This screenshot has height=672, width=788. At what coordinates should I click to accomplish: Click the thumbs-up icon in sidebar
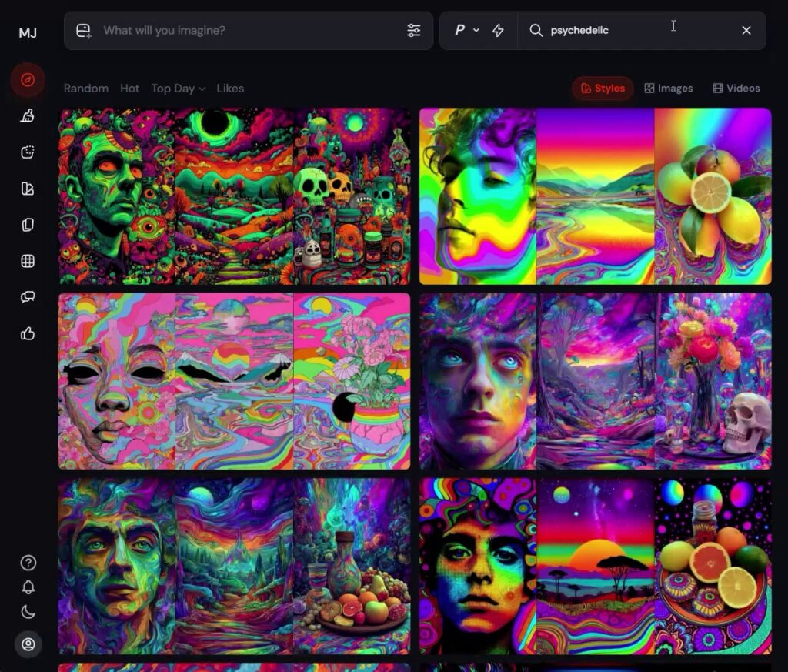[28, 333]
